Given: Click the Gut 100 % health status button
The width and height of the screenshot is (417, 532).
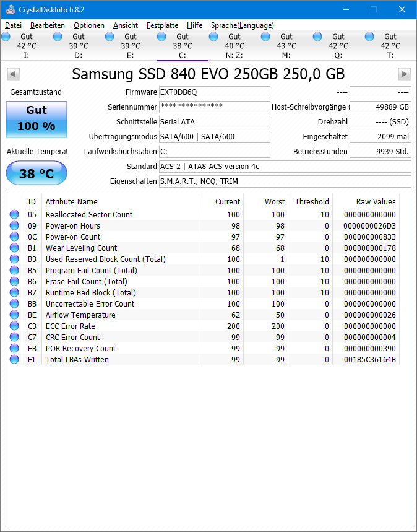Looking at the screenshot, I should [x=37, y=120].
